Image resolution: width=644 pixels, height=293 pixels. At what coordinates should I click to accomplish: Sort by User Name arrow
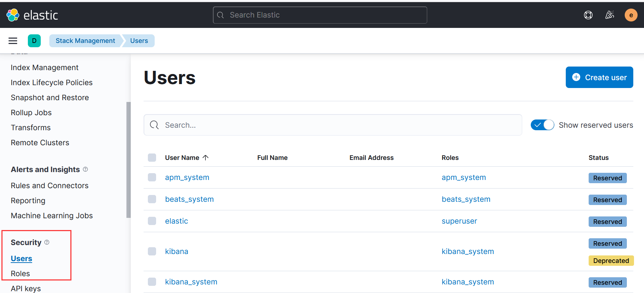point(205,157)
